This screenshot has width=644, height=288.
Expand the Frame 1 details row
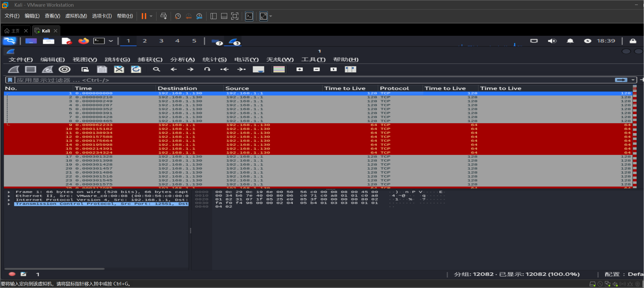click(9, 192)
